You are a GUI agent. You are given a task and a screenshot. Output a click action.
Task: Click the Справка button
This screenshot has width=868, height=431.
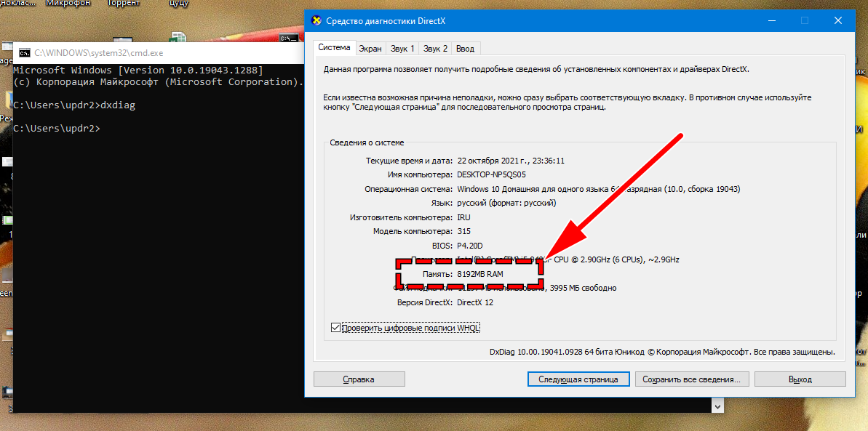coord(359,379)
